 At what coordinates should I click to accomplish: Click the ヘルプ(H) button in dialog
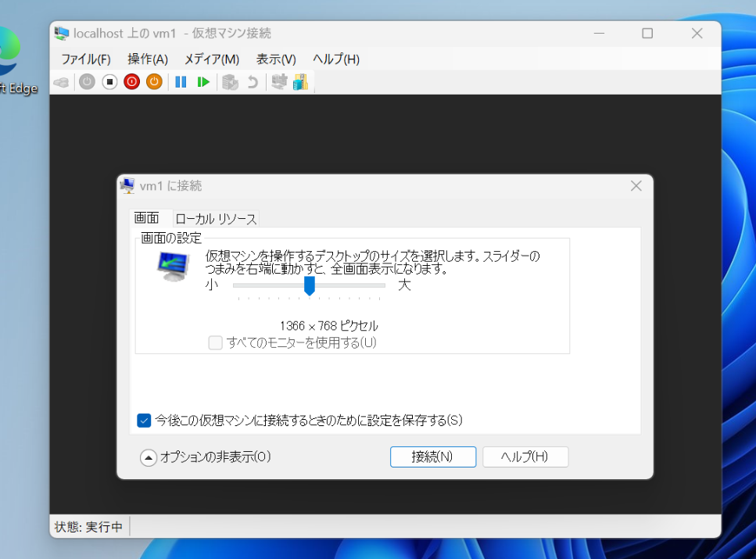[525, 457]
